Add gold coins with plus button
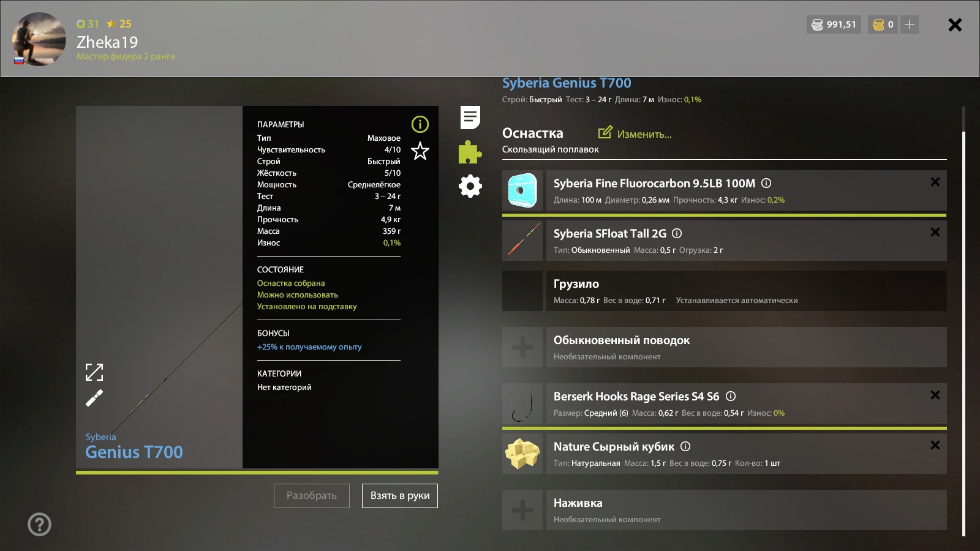This screenshot has width=980, height=551. (x=910, y=24)
